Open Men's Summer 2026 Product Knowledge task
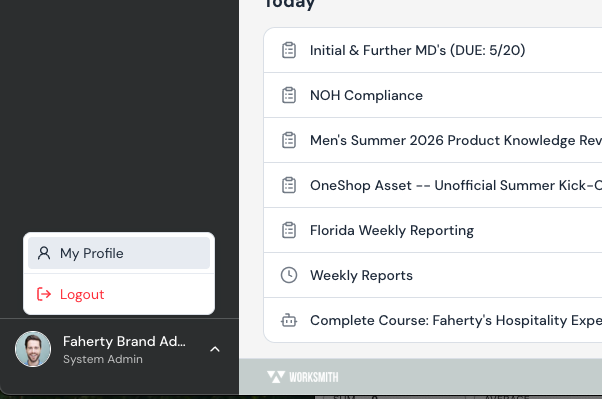 (x=433, y=140)
